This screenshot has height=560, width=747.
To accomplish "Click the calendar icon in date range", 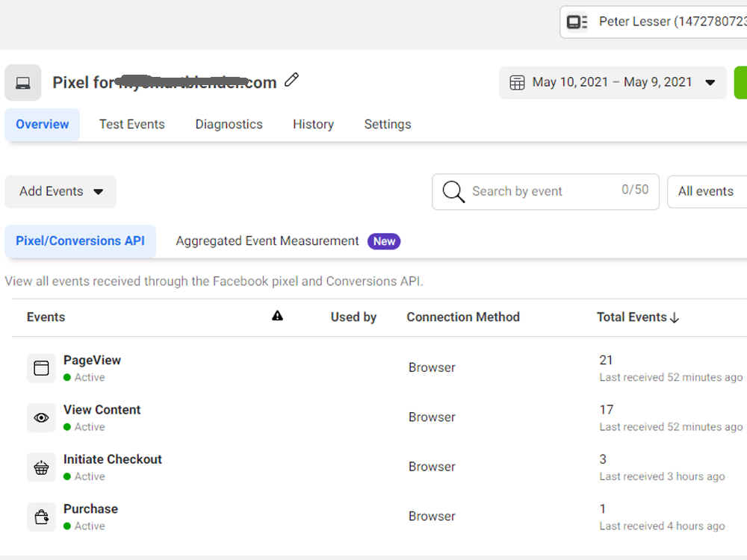I will coord(517,82).
